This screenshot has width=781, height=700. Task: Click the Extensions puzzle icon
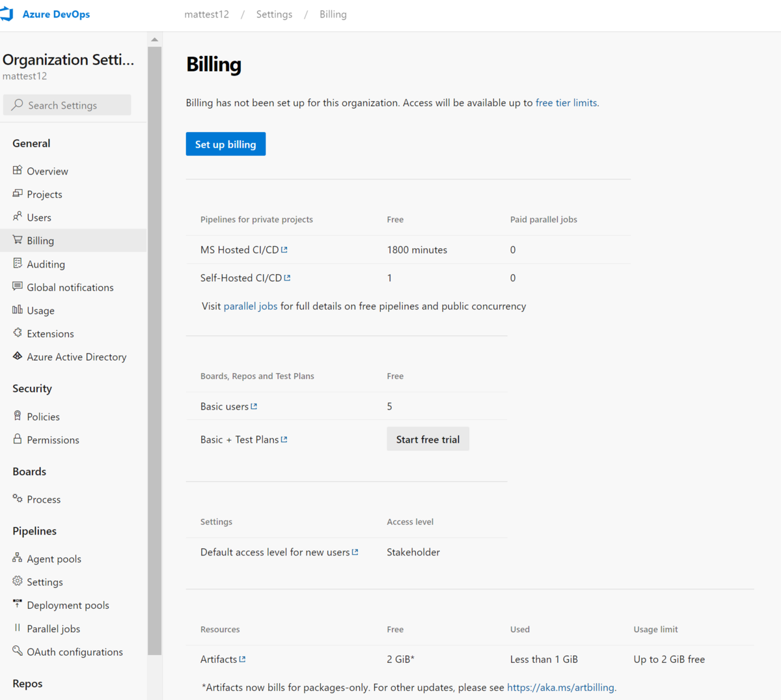point(18,333)
